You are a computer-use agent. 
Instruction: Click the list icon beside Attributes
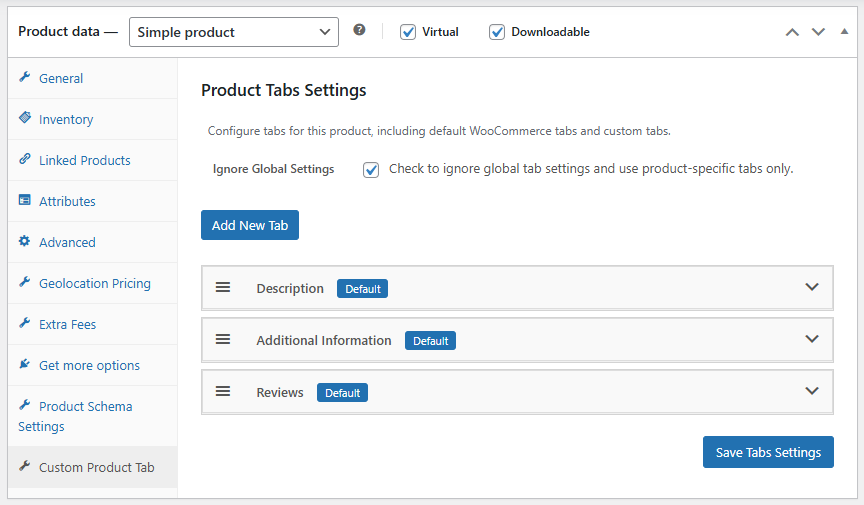point(25,200)
